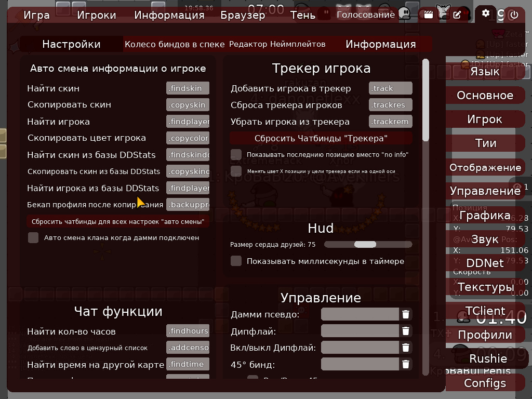
Task: Open the Управление sidebar section
Action: 485,191
